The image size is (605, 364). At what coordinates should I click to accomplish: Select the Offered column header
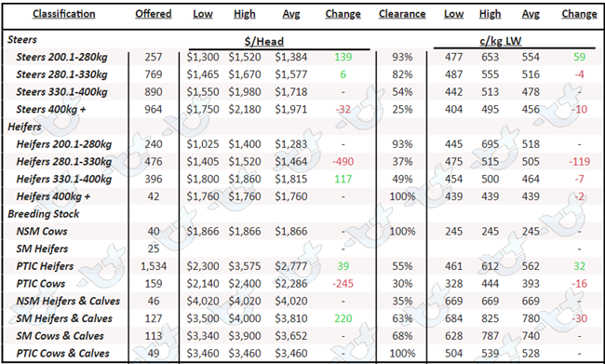click(154, 14)
